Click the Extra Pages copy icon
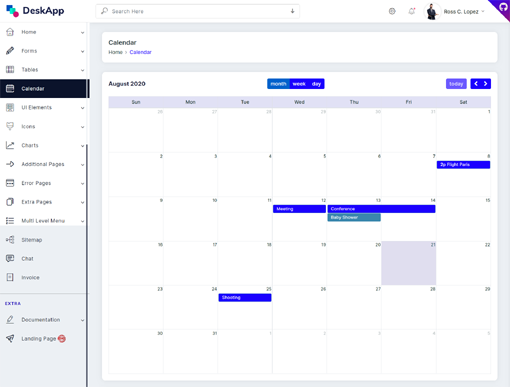Image resolution: width=510 pixels, height=387 pixels. coord(10,202)
